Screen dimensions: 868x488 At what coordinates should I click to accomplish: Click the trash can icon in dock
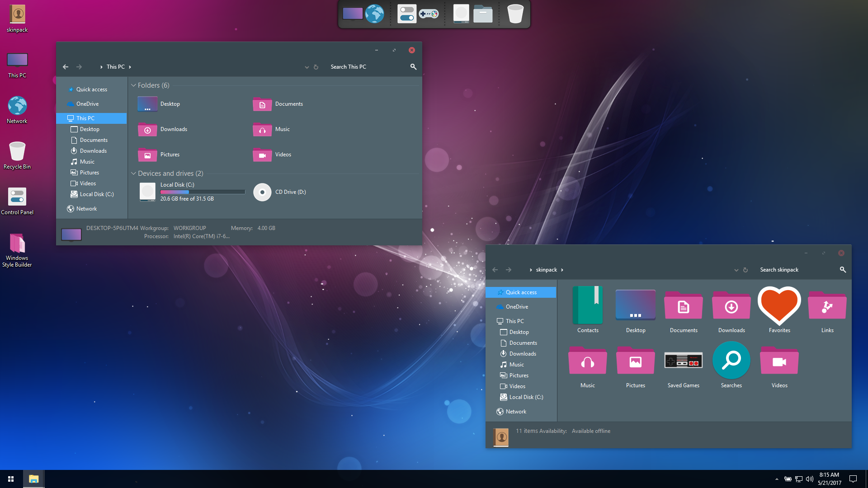click(x=515, y=14)
